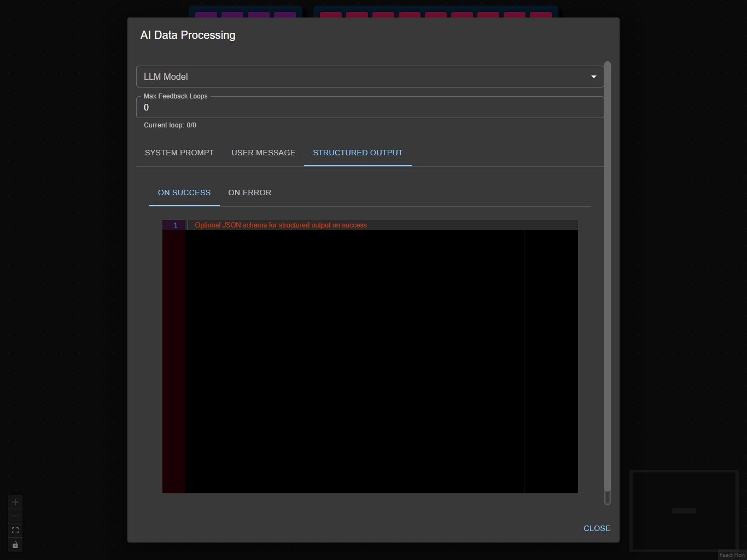The image size is (747, 560).
Task: Click the AI Data Processing dialog title
Action: pyautogui.click(x=188, y=35)
